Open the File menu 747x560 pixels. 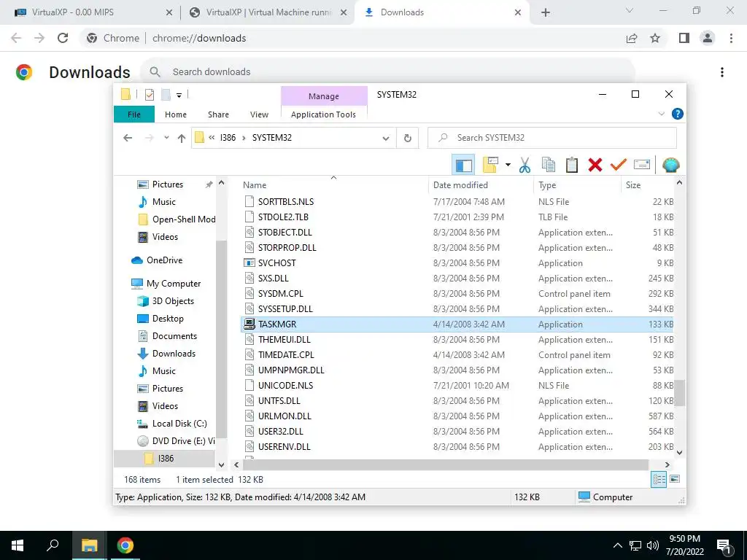pos(134,114)
